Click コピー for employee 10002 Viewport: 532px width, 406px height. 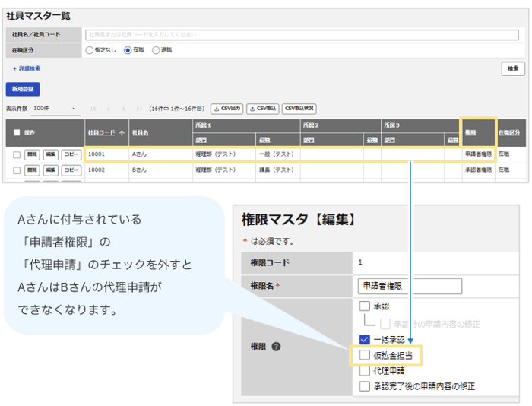(x=71, y=170)
